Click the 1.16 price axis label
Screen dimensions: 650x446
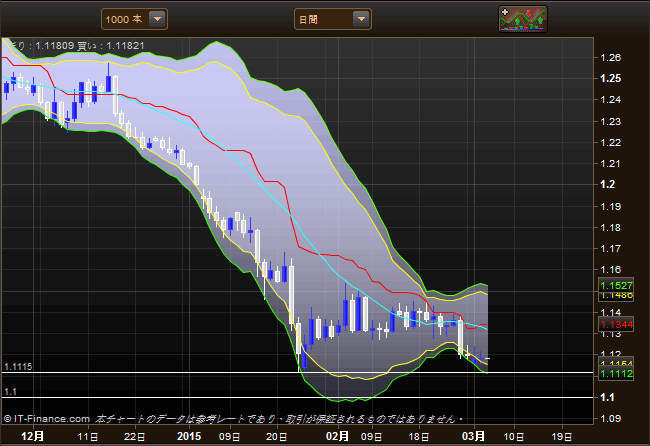coord(611,269)
